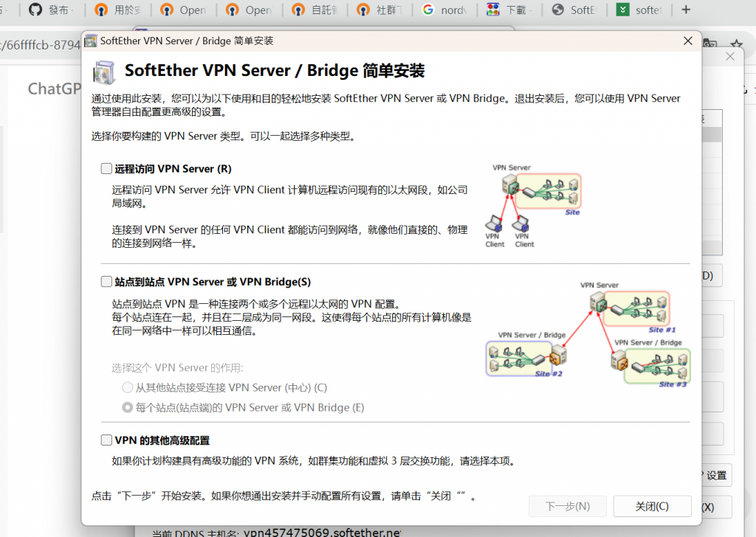
Task: Click the ChatGP heading in browser page
Action: 55,89
